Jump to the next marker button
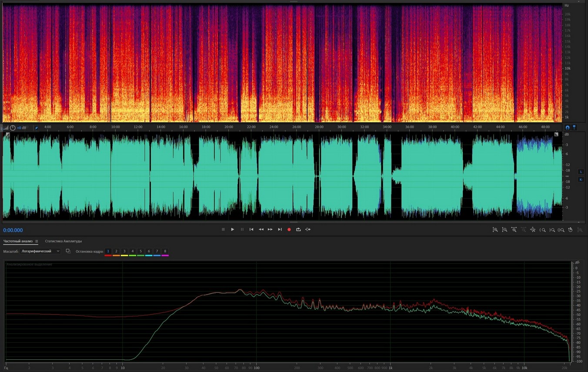This screenshot has height=372, width=588. coord(280,229)
